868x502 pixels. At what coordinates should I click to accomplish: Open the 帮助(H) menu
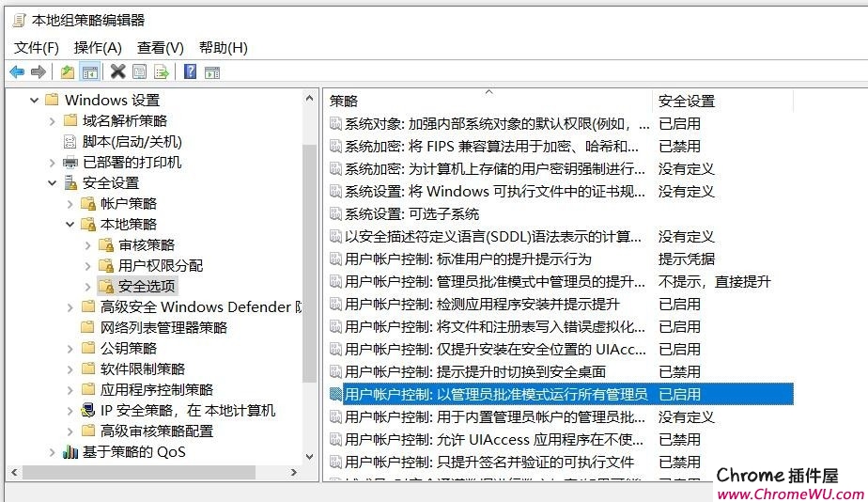coord(223,48)
